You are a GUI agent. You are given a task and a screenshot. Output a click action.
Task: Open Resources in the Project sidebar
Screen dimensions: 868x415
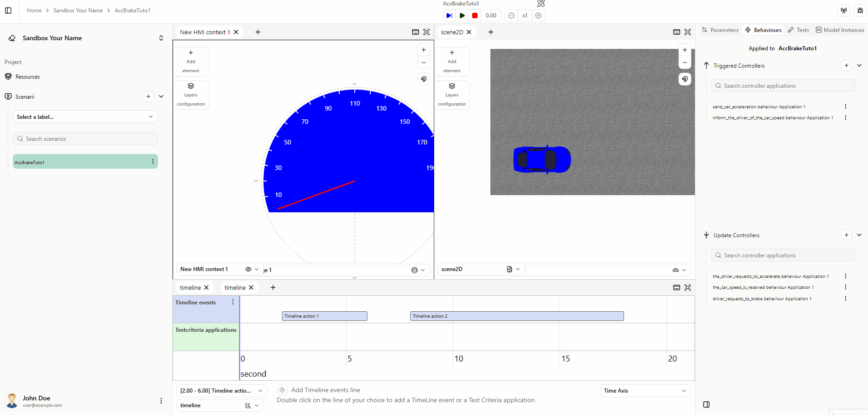27,77
